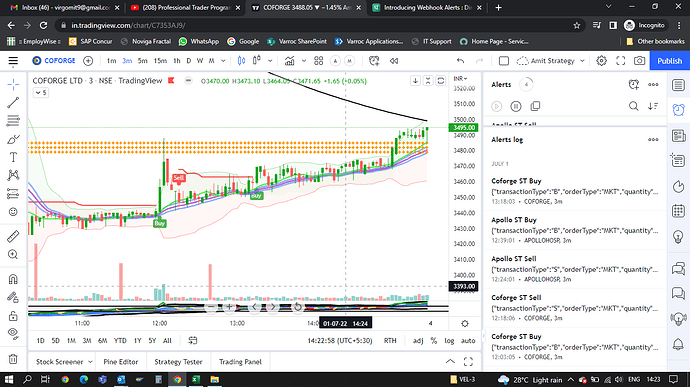Remove drawings with the trash icon

[13, 359]
